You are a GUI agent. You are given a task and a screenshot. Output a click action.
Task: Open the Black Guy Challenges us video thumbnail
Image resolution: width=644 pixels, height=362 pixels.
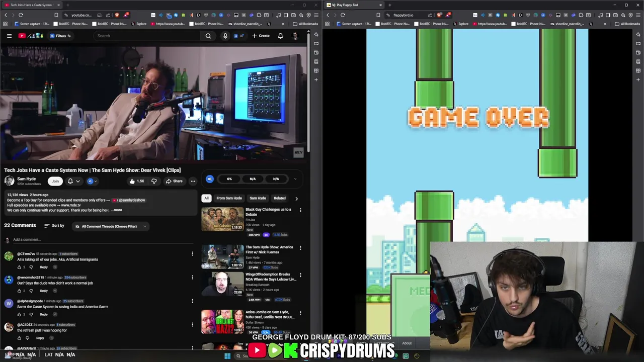click(x=222, y=219)
